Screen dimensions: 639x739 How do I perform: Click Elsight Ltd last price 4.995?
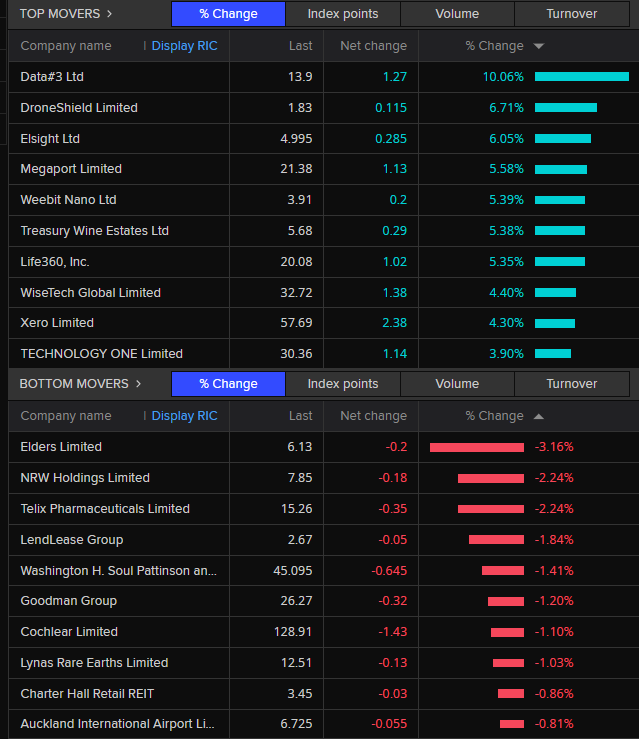[x=296, y=139]
